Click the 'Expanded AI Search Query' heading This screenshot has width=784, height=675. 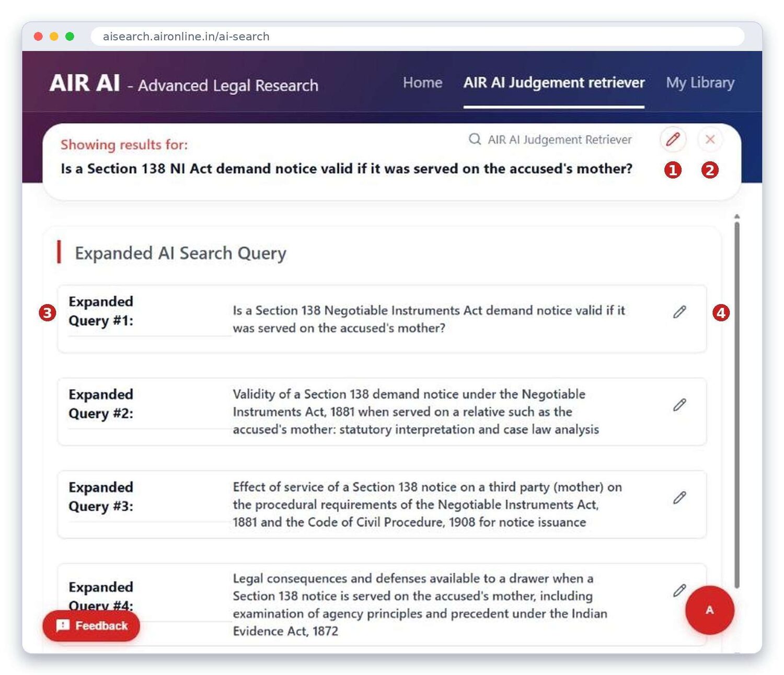180,253
